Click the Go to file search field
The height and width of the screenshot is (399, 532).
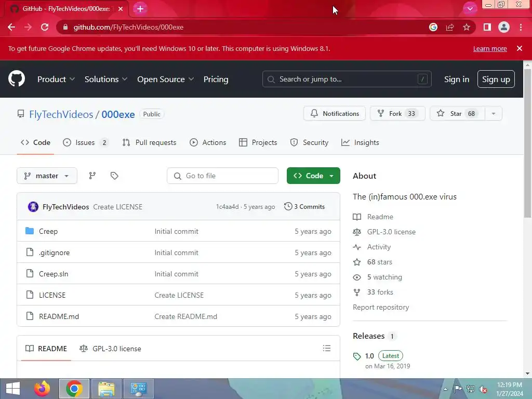(x=222, y=176)
